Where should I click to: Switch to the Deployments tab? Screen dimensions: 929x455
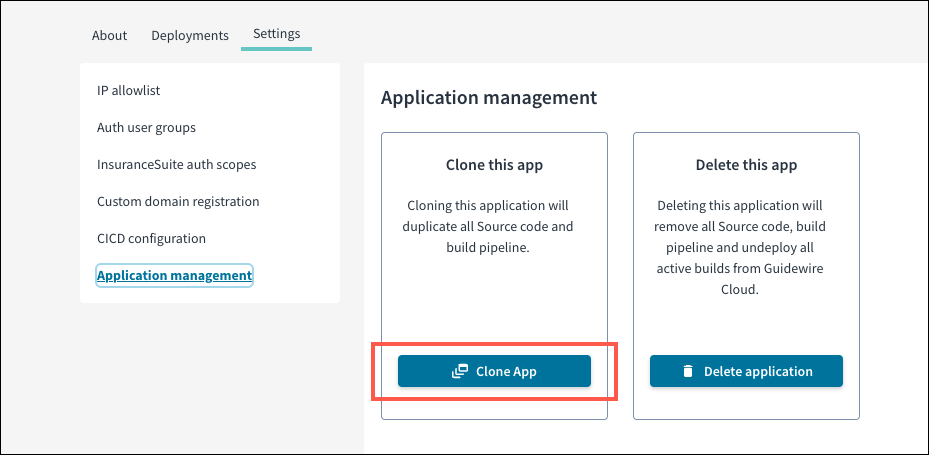coord(190,35)
